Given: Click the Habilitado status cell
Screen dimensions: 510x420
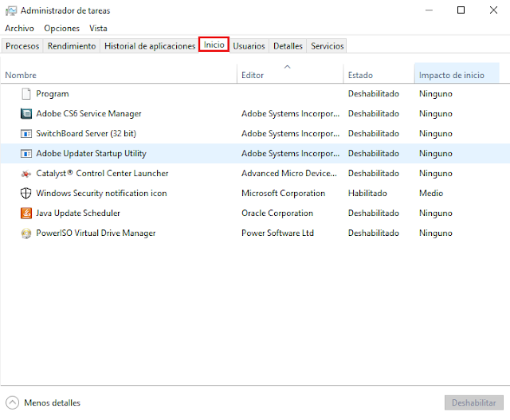Looking at the screenshot, I should pyautogui.click(x=367, y=193).
